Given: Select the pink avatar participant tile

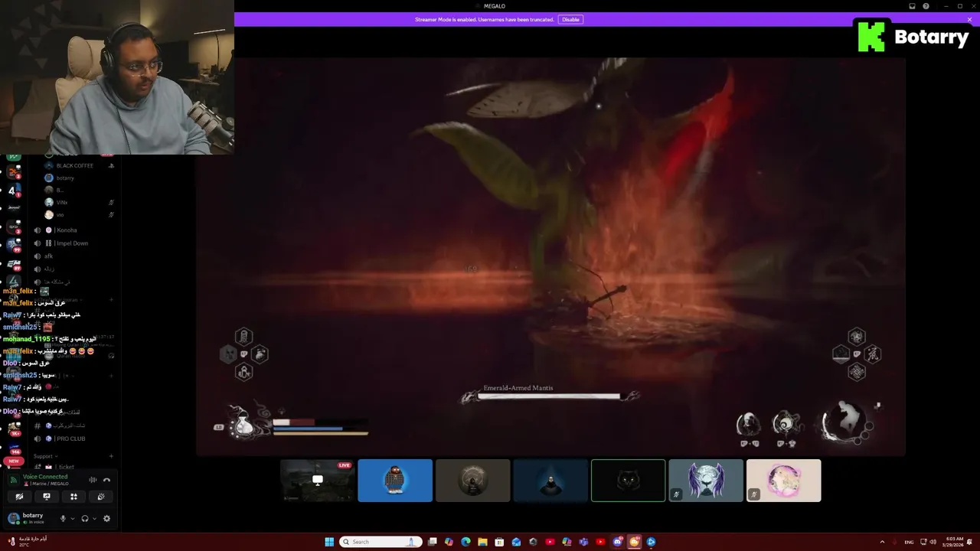Looking at the screenshot, I should (783, 481).
